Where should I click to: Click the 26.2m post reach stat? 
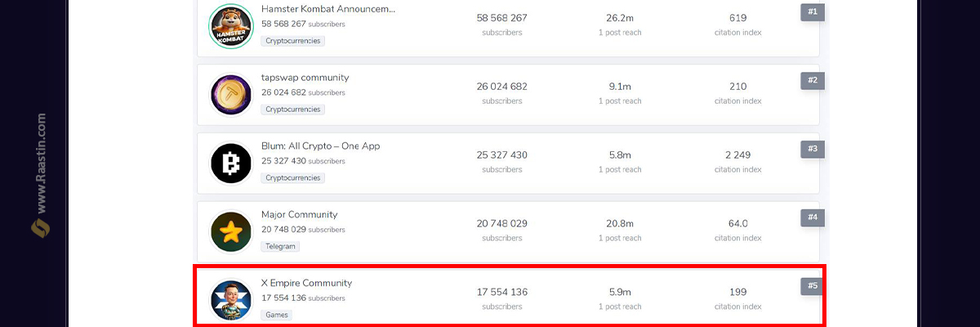pos(620,17)
